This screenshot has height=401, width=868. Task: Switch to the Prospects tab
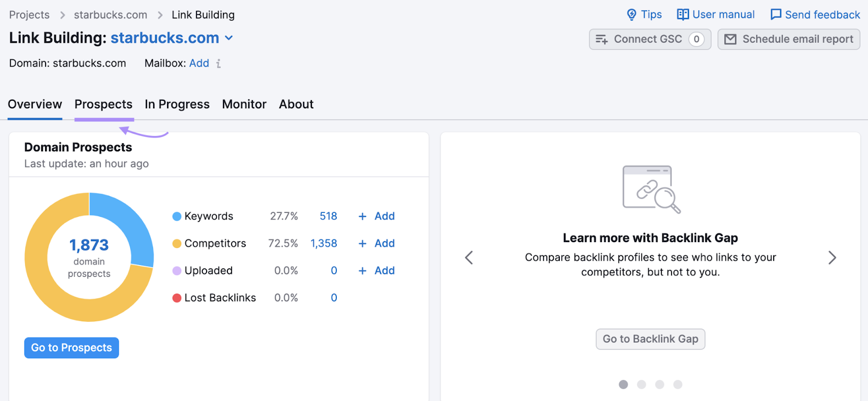tap(104, 104)
